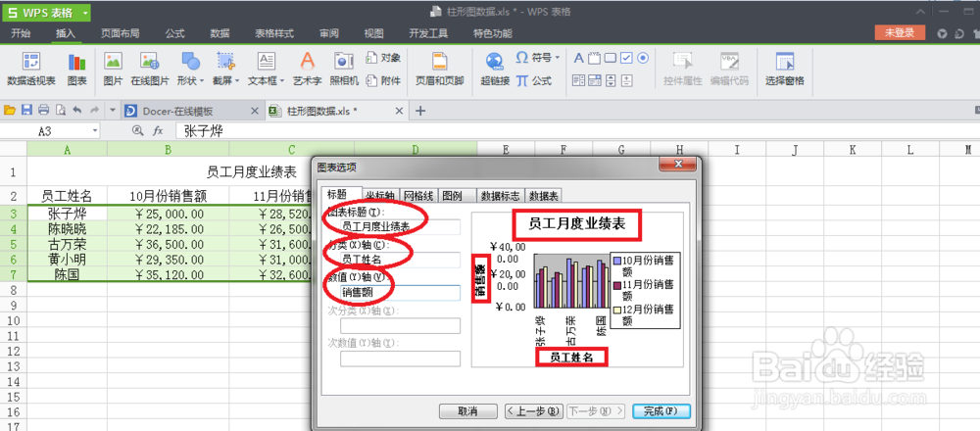Click 取消 to cancel chart dialog
Viewport: 980px width, 431px height.
coord(468,411)
